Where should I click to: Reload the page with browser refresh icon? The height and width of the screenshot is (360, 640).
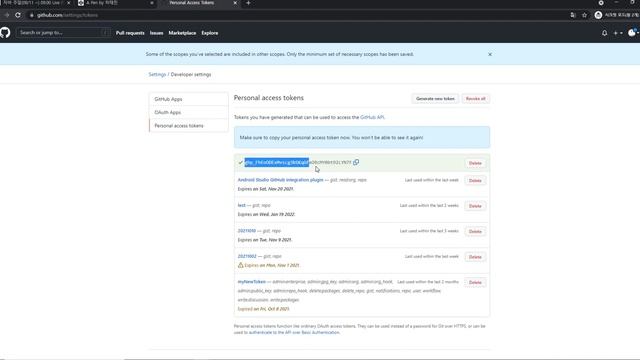tap(18, 15)
